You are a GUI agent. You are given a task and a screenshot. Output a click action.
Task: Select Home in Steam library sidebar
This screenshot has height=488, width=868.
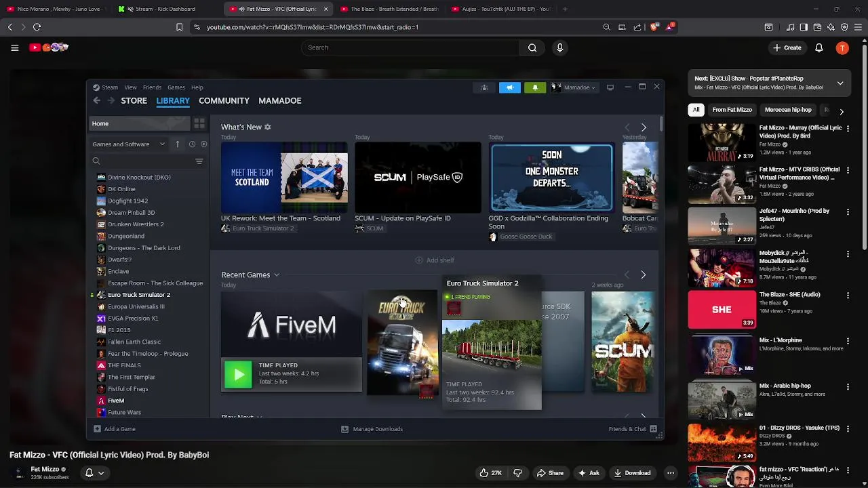pos(140,123)
